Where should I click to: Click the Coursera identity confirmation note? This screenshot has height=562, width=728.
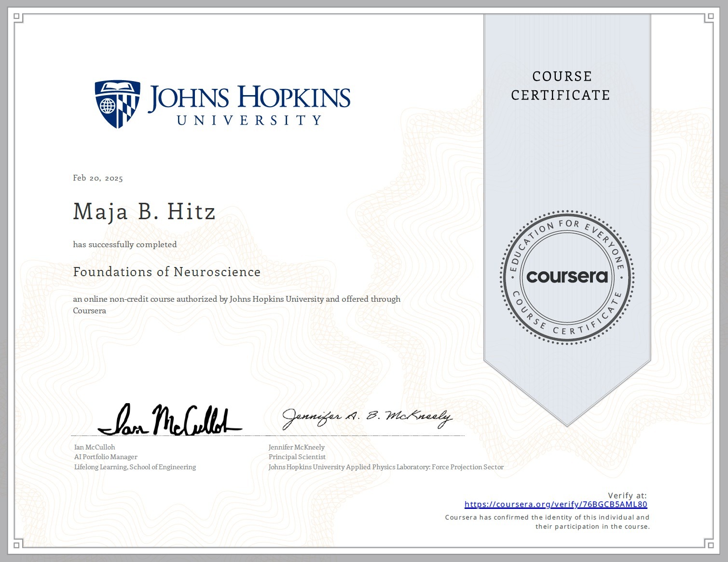(x=548, y=522)
